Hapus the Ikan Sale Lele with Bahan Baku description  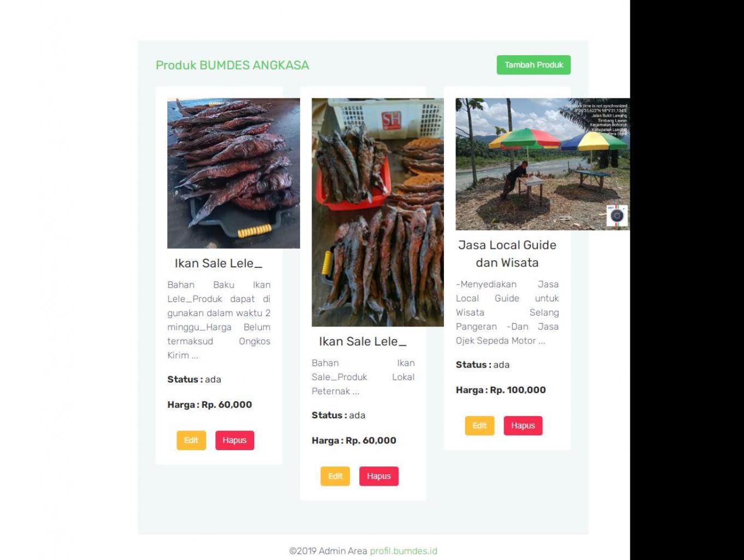point(235,440)
